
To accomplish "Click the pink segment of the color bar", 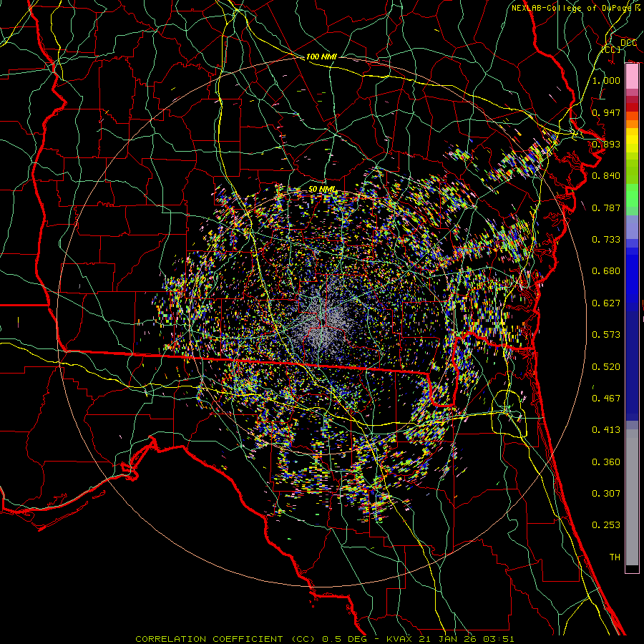I will 632,76.
